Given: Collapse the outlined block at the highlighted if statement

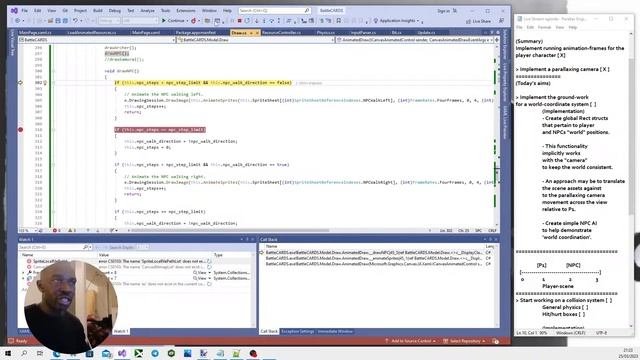Looking at the screenshot, I should click(53, 83).
